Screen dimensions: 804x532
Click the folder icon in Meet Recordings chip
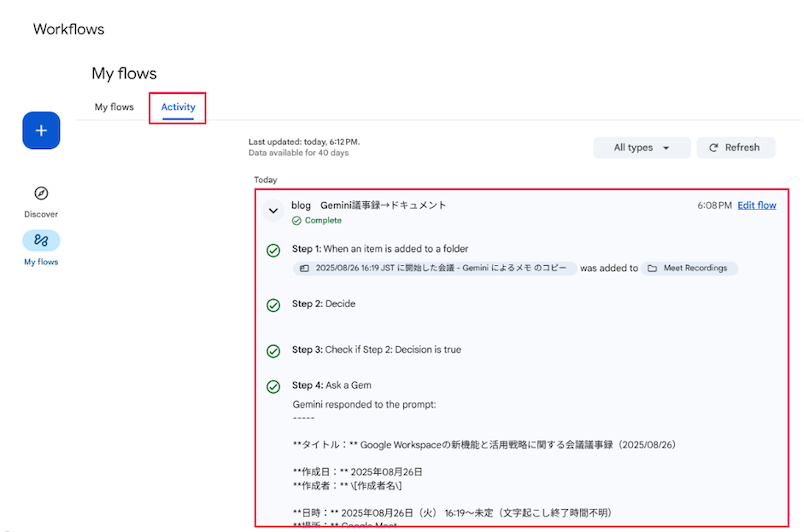(x=652, y=268)
